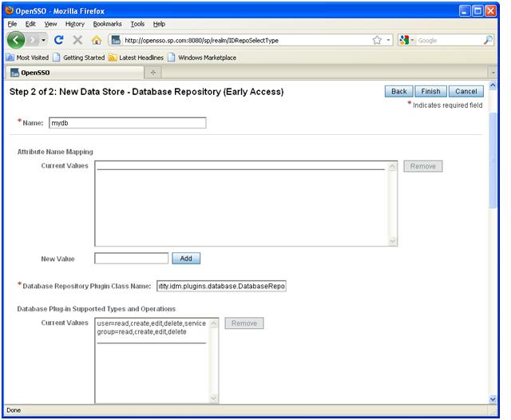511x420 pixels.
Task: Click supported types list scroll up arrow
Action: [214, 323]
